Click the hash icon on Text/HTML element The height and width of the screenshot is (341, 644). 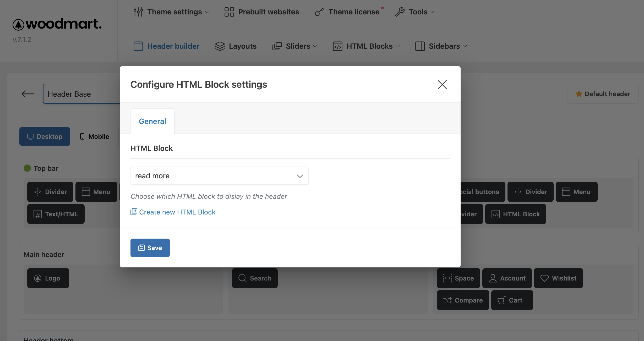tap(38, 214)
